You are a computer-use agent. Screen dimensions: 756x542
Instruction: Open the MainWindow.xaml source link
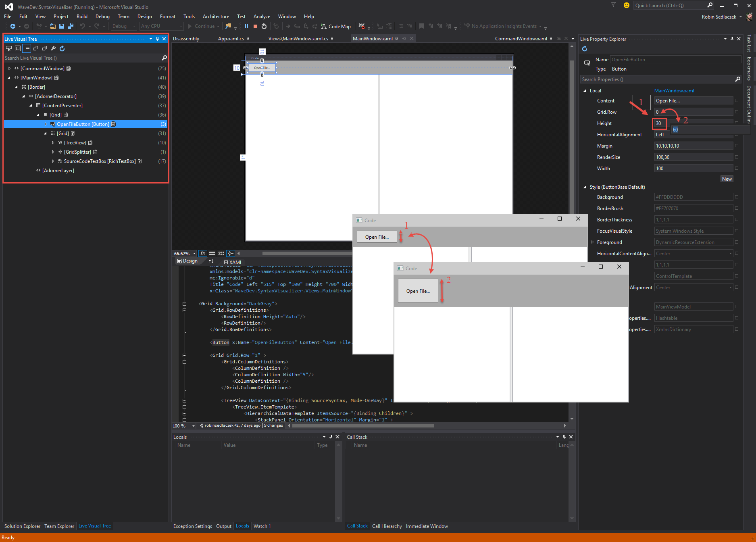pyautogui.click(x=674, y=91)
